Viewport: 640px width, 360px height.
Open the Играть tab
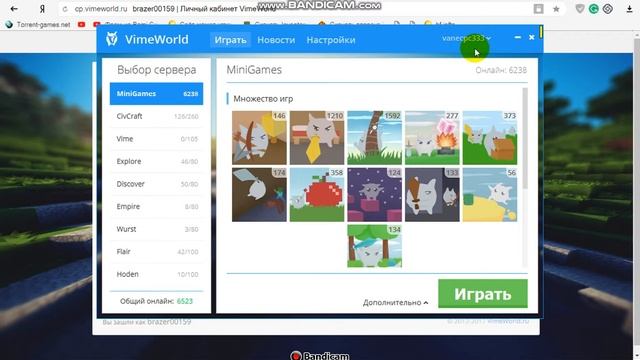click(230, 40)
